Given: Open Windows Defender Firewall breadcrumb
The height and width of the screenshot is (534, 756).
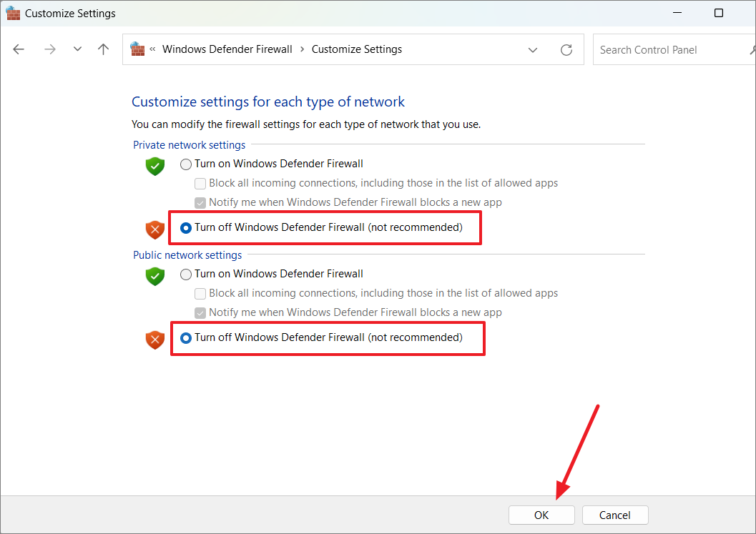Looking at the screenshot, I should click(x=227, y=49).
